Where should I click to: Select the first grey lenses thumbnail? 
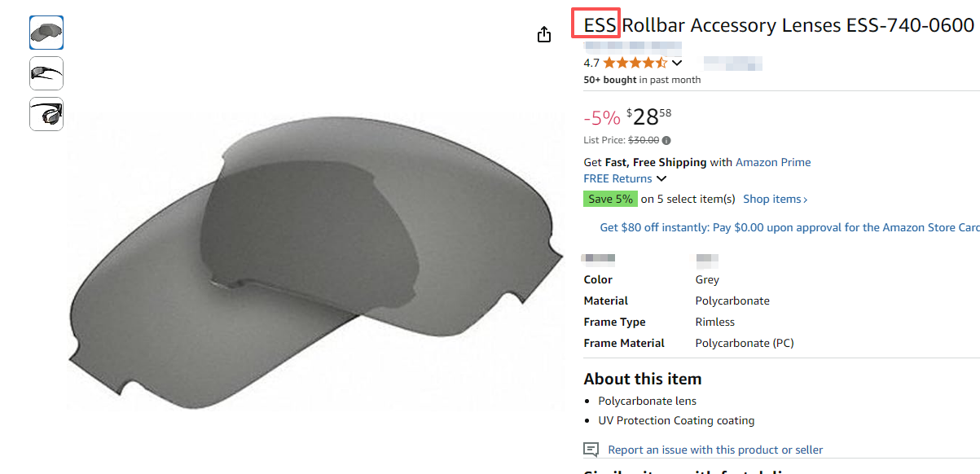[46, 33]
